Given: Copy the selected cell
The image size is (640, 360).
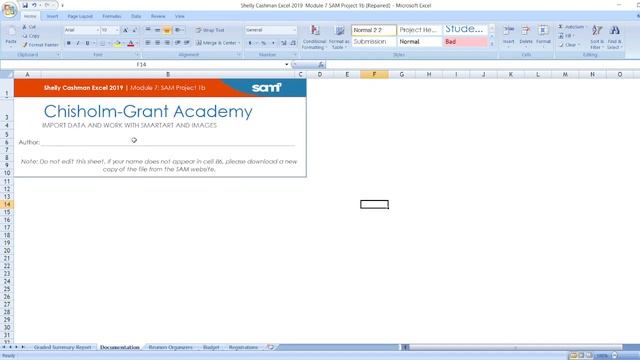Looking at the screenshot, I should click(x=31, y=36).
